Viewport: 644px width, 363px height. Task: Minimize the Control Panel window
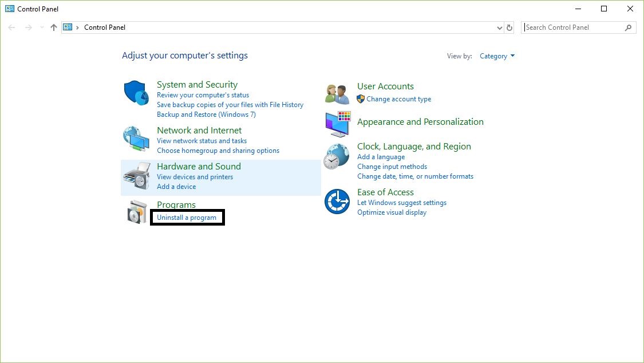[578, 9]
